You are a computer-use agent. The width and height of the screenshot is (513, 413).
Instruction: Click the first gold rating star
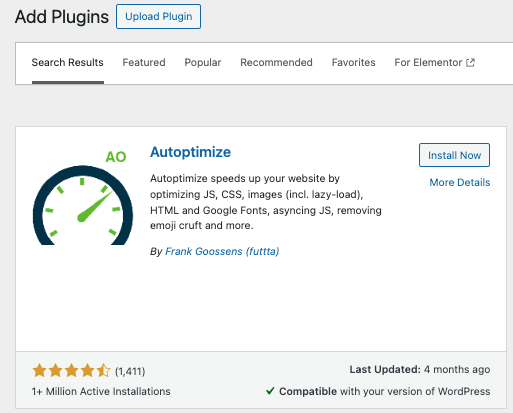click(x=40, y=370)
